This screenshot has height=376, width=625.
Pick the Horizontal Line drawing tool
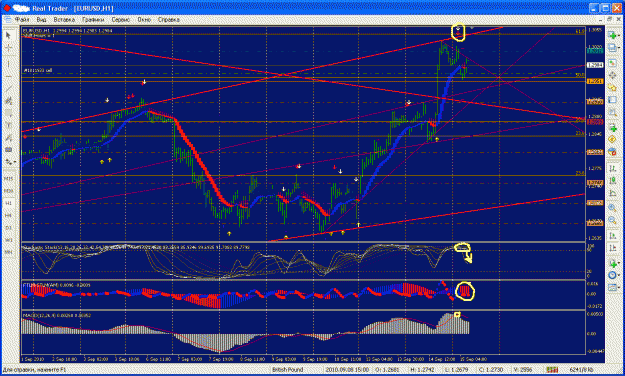[8, 76]
